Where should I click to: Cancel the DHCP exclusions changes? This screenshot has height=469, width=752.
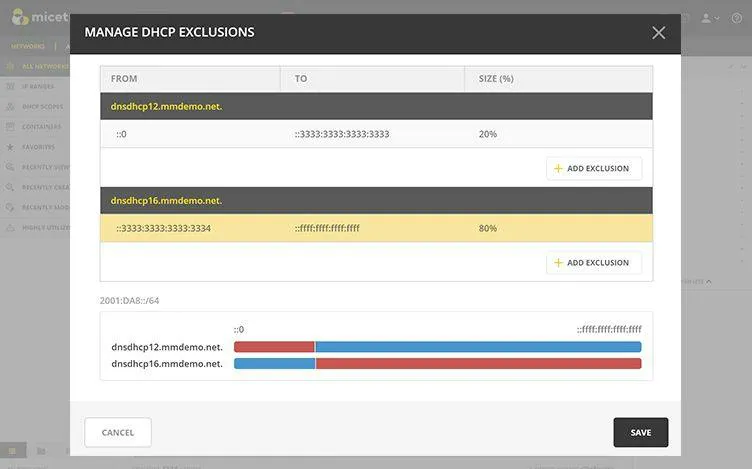click(x=118, y=432)
